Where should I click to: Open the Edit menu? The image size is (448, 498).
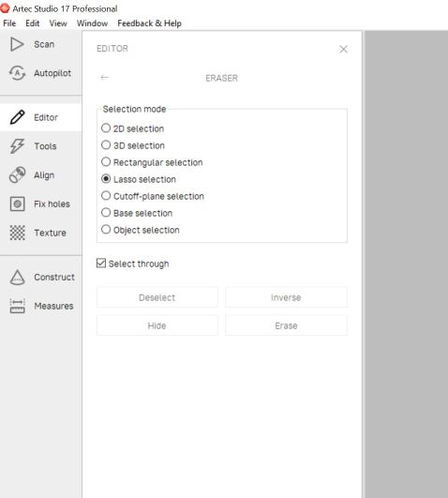click(33, 23)
